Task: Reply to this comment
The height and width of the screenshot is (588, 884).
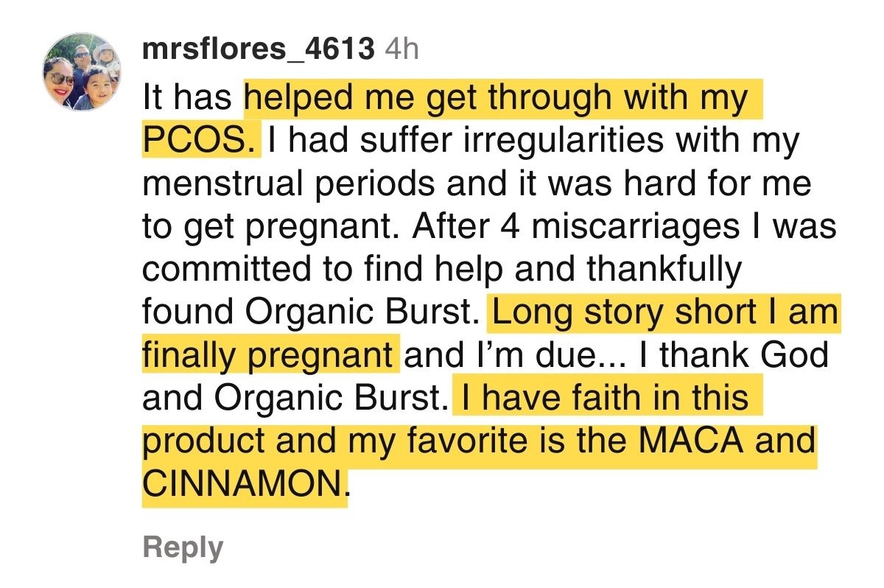Action: (x=182, y=547)
